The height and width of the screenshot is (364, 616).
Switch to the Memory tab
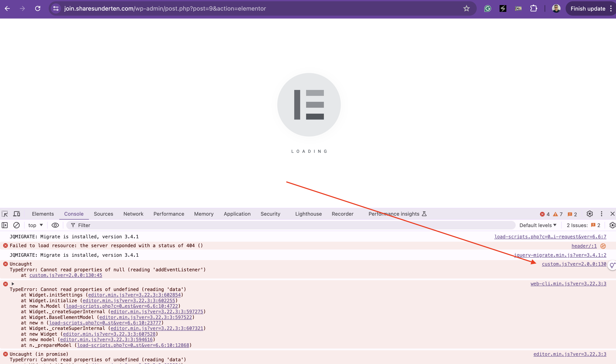pyautogui.click(x=204, y=214)
